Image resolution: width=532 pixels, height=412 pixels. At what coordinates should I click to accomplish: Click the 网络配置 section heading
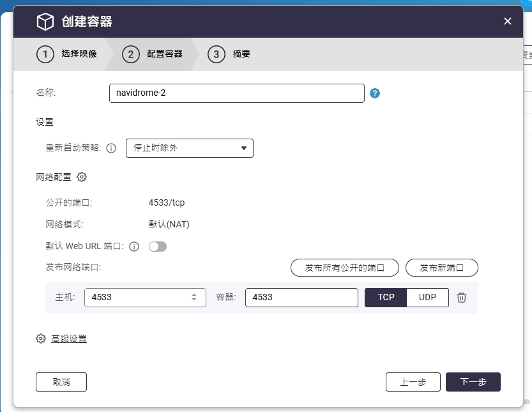(x=54, y=177)
